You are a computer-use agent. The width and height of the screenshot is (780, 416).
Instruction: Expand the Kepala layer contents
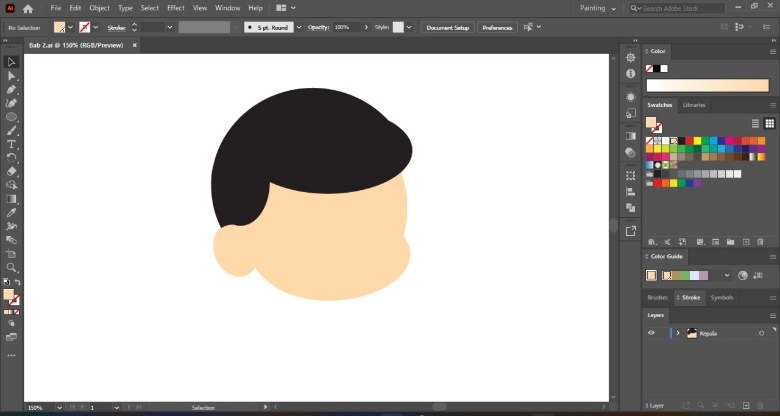(x=678, y=333)
